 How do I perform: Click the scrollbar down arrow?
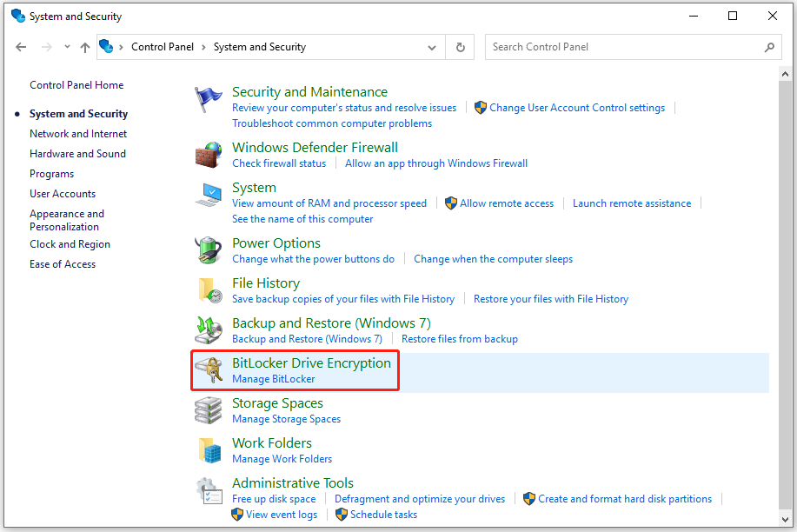pyautogui.click(x=785, y=519)
